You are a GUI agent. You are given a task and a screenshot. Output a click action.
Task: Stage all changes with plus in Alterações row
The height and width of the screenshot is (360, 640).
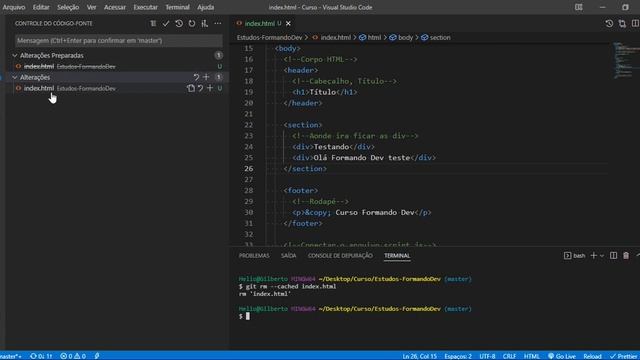point(206,77)
